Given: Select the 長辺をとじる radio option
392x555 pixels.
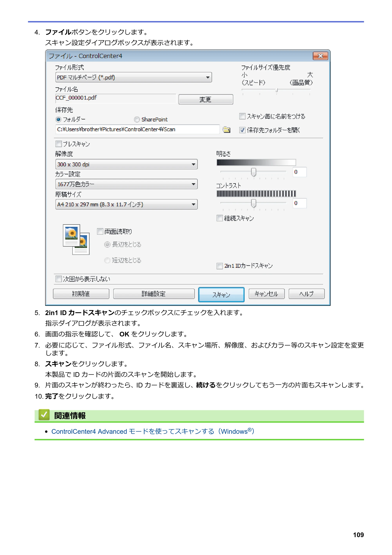Looking at the screenshot, I should pos(107,244).
